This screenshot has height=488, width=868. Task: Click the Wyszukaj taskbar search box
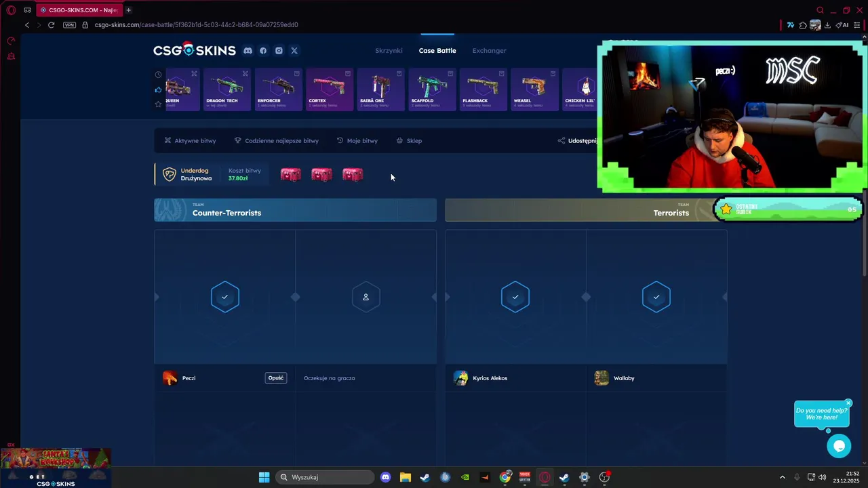(325, 477)
